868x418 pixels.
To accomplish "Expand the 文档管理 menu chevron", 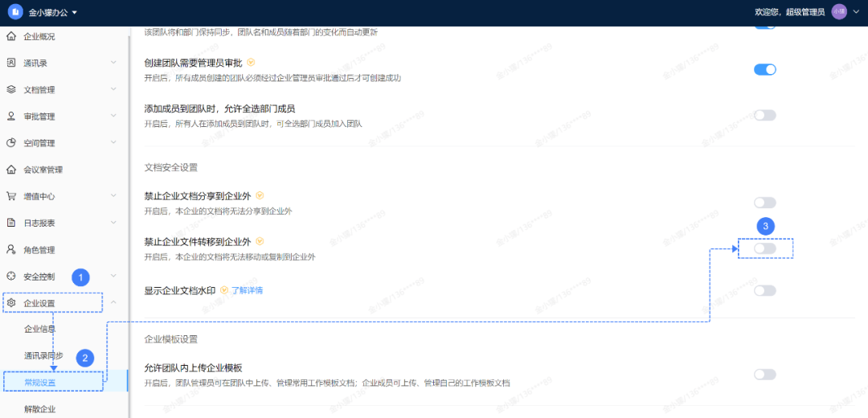I will 113,89.
